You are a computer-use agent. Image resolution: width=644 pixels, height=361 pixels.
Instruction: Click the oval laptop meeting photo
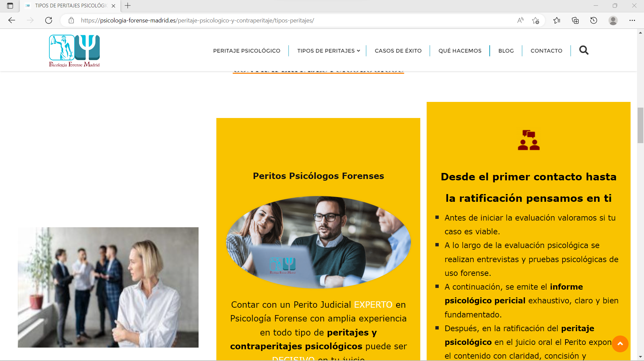pos(318,242)
